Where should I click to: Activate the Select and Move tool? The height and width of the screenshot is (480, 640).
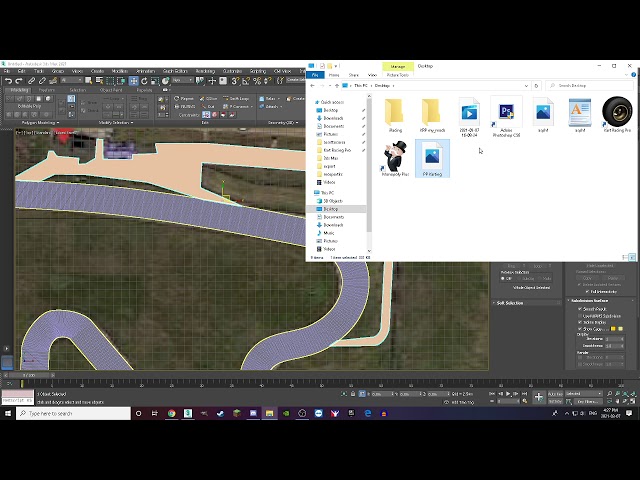tap(133, 81)
